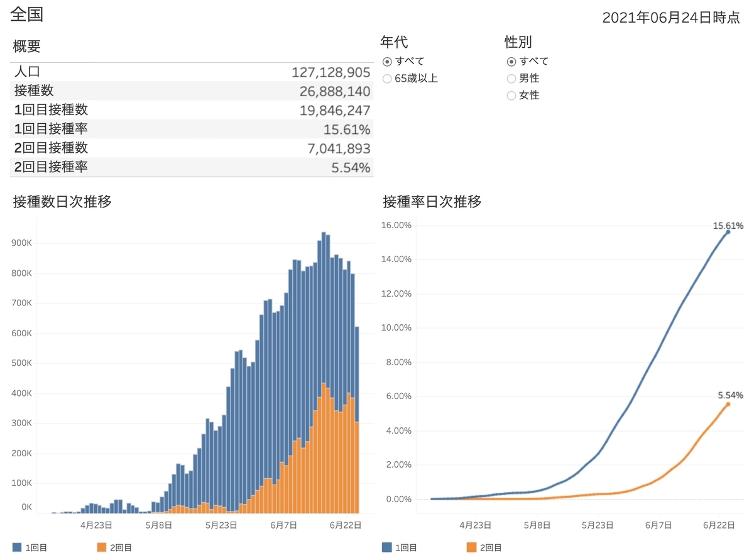Click the 100K axis label on bar chart

pos(21,483)
